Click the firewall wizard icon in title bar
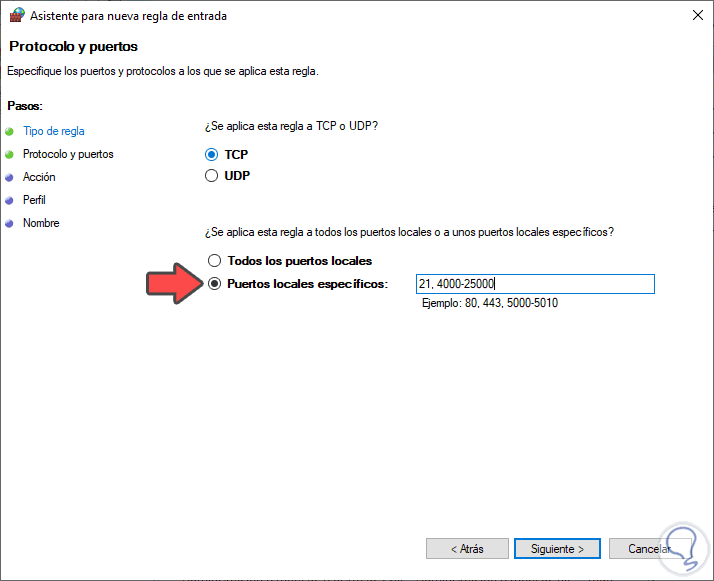The width and height of the screenshot is (714, 581). [x=13, y=16]
